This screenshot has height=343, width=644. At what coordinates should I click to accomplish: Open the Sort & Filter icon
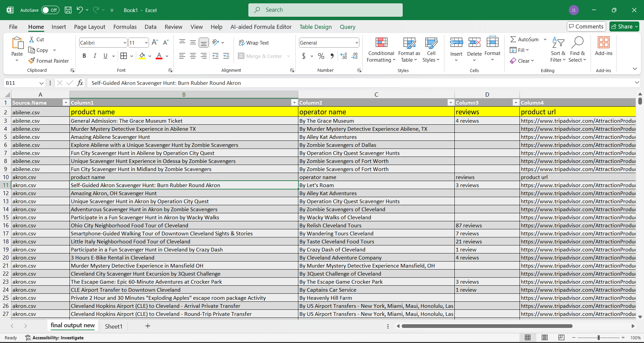[558, 42]
